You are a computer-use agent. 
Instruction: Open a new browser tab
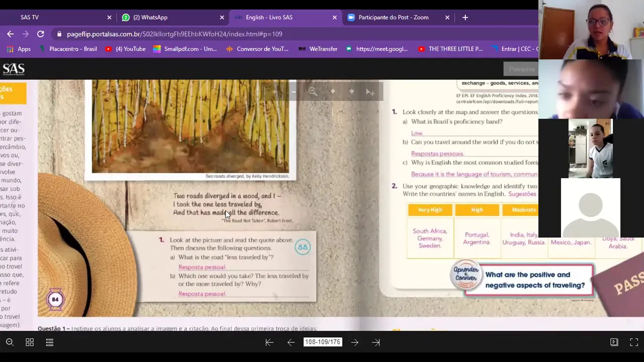click(465, 17)
